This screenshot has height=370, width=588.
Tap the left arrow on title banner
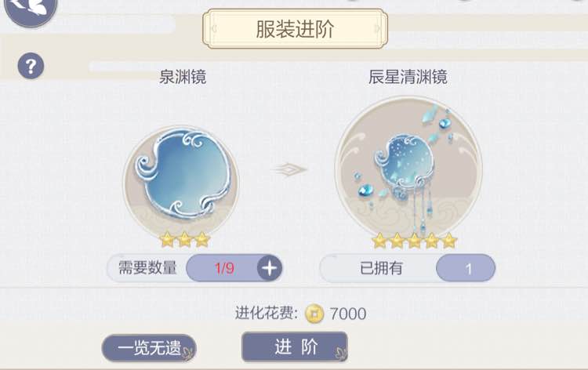(214, 28)
